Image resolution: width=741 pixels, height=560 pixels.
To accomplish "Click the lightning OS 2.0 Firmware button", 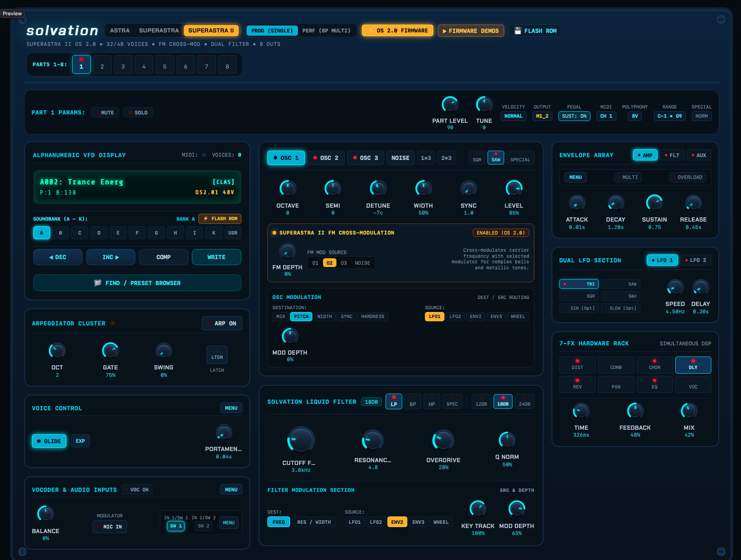I will (x=398, y=31).
